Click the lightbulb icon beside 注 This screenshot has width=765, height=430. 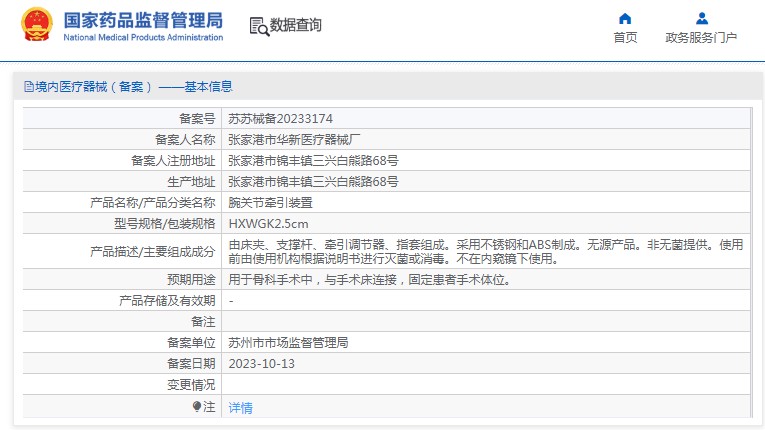point(197,406)
